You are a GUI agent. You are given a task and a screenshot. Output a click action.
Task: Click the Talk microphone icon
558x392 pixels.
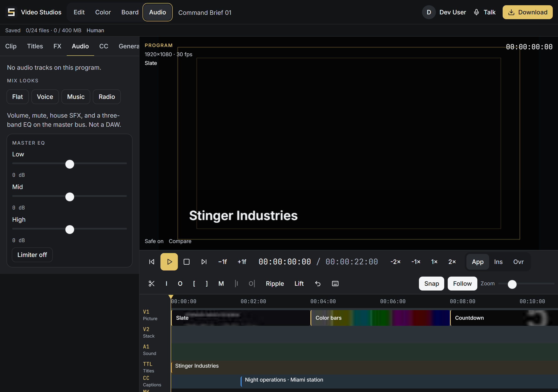click(476, 12)
